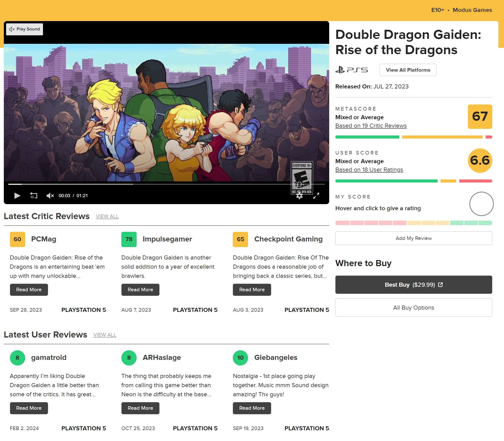This screenshot has width=504, height=441.
Task: Click the Metascore 67 badge
Action: coord(480,116)
